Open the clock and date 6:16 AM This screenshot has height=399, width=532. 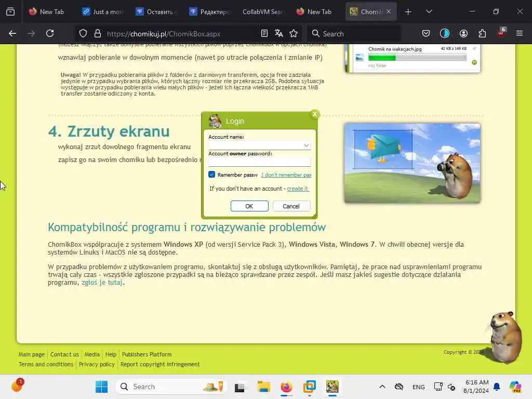click(476, 387)
